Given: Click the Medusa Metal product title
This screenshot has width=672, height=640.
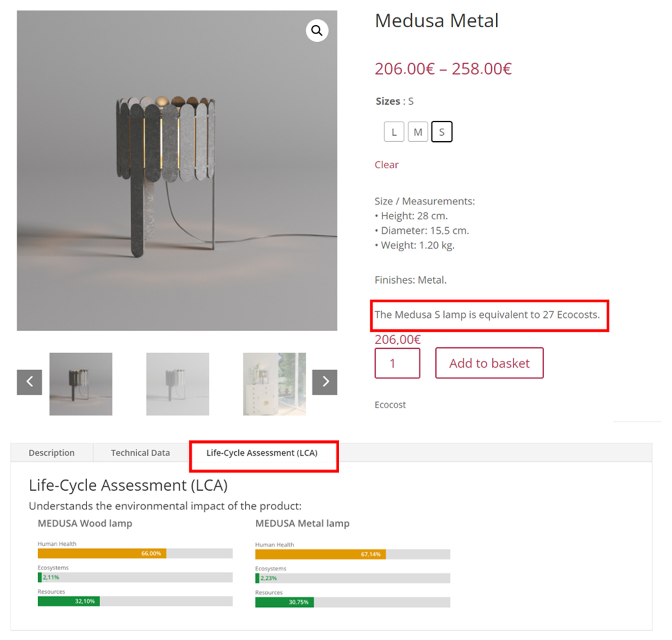Looking at the screenshot, I should (437, 21).
